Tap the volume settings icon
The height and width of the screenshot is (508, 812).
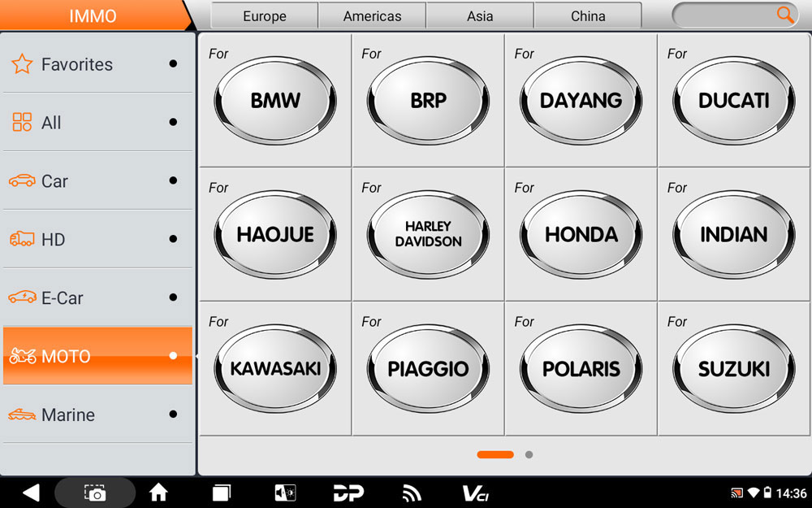click(x=286, y=493)
